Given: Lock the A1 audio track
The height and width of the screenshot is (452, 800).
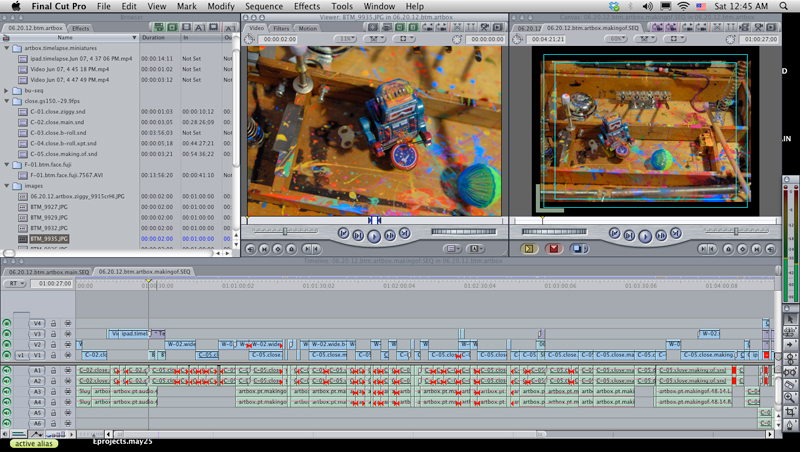Looking at the screenshot, I should pyautogui.click(x=54, y=370).
